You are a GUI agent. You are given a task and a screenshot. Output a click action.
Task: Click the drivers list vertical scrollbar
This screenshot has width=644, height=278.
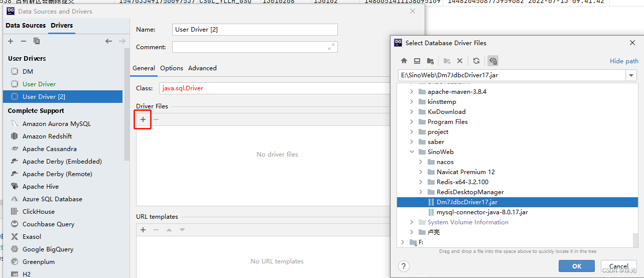pos(126,104)
